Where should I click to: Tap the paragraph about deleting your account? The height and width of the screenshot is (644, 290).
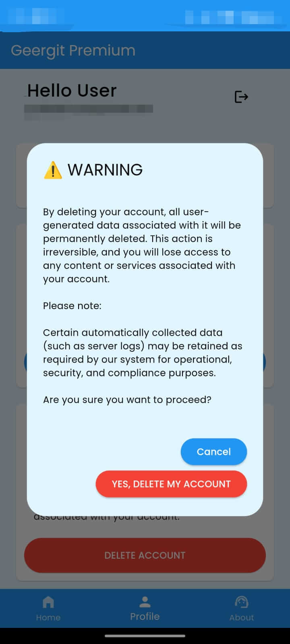click(x=142, y=245)
